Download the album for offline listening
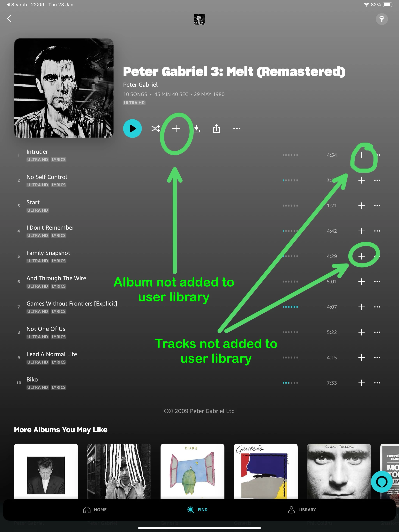This screenshot has height=532, width=399. (197, 129)
